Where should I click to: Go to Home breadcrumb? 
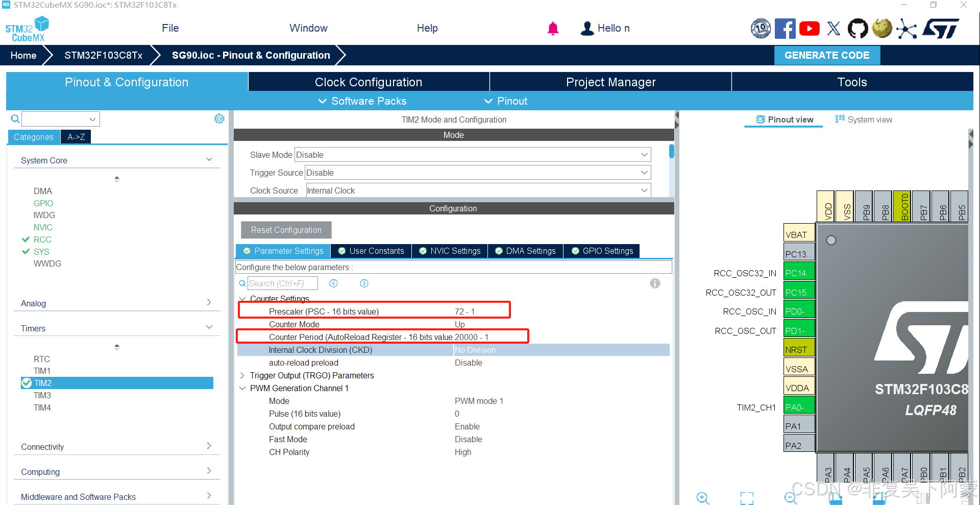pyautogui.click(x=23, y=55)
